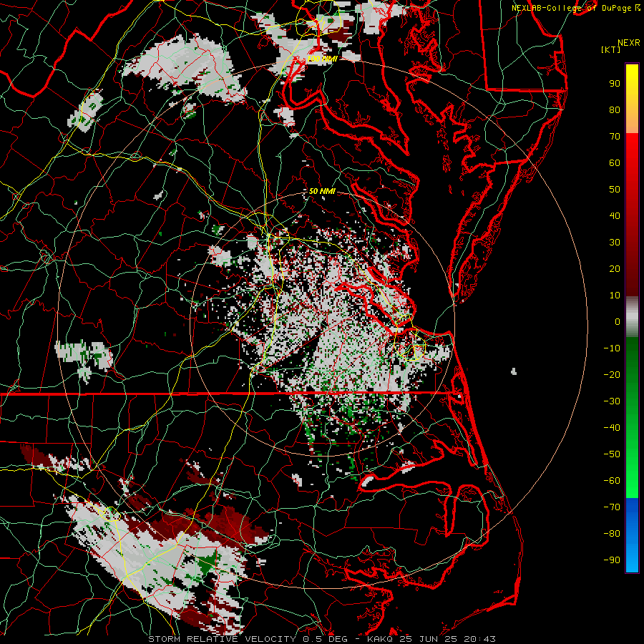Select the positive 20 knot scale label

pos(615,268)
